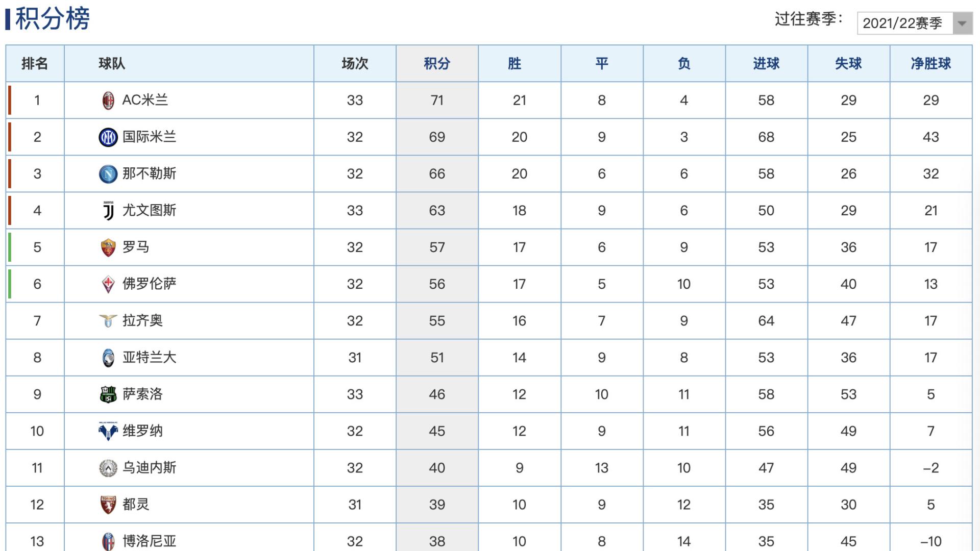Open the 博洛尼亚 team link
Image resolution: width=980 pixels, height=551 pixels.
[x=149, y=541]
